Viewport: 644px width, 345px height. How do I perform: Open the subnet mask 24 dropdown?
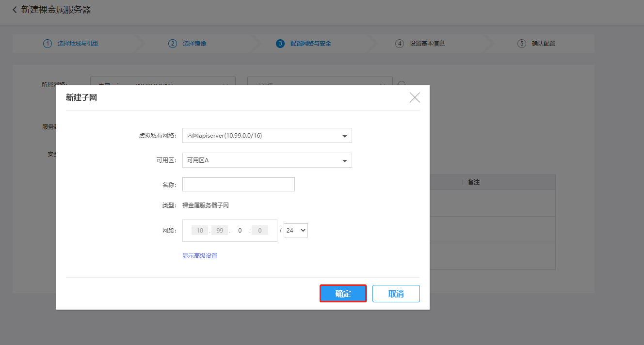point(296,231)
